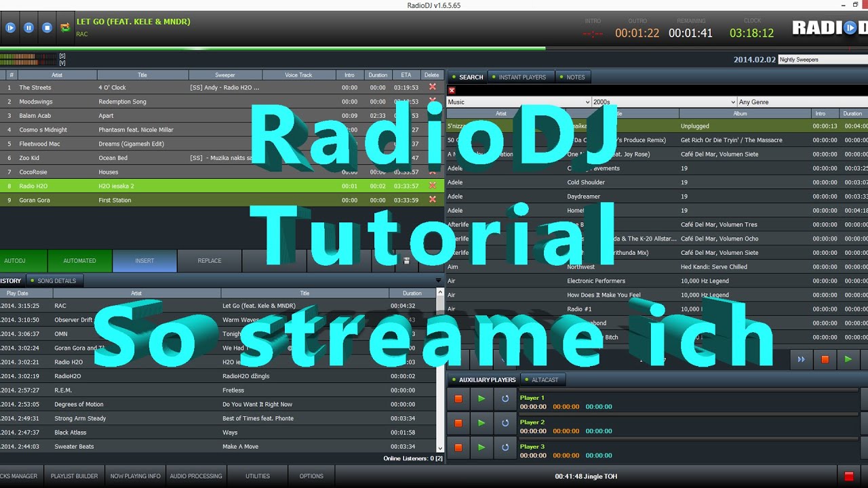The image size is (868, 488).
Task: Switch to the SEARCH tab
Action: (467, 77)
